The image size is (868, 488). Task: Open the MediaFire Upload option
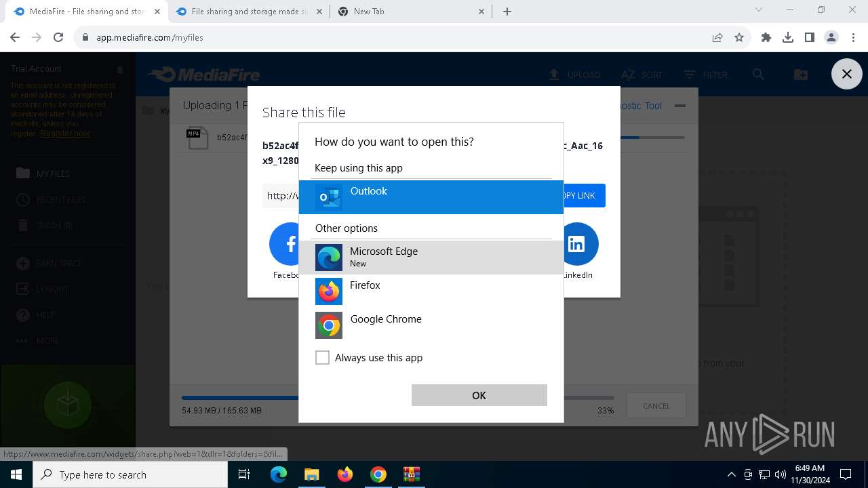[574, 75]
